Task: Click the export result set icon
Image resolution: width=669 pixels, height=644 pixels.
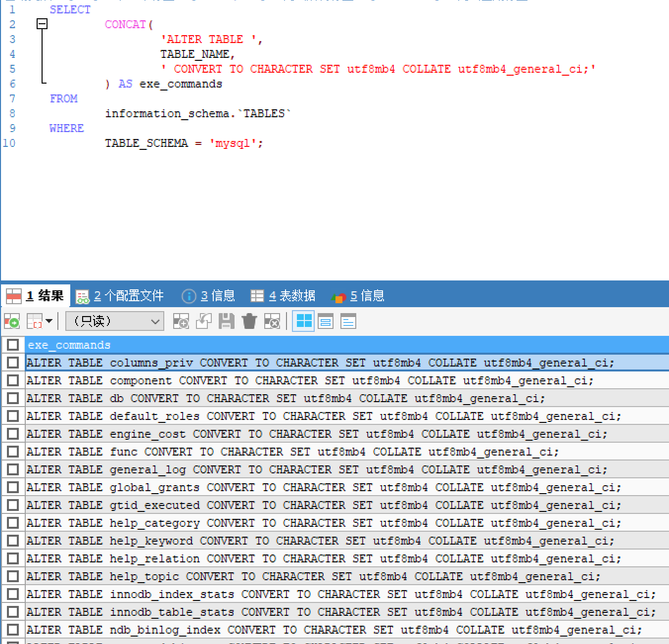Action: (x=12, y=322)
